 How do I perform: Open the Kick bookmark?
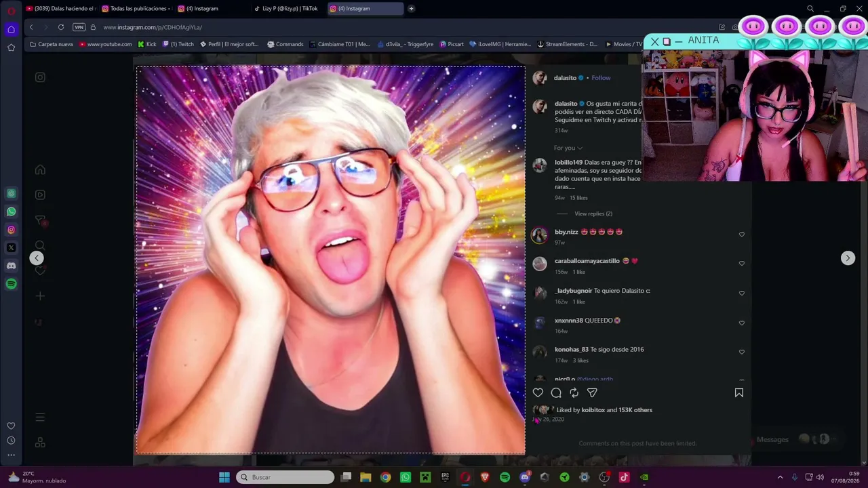click(147, 44)
